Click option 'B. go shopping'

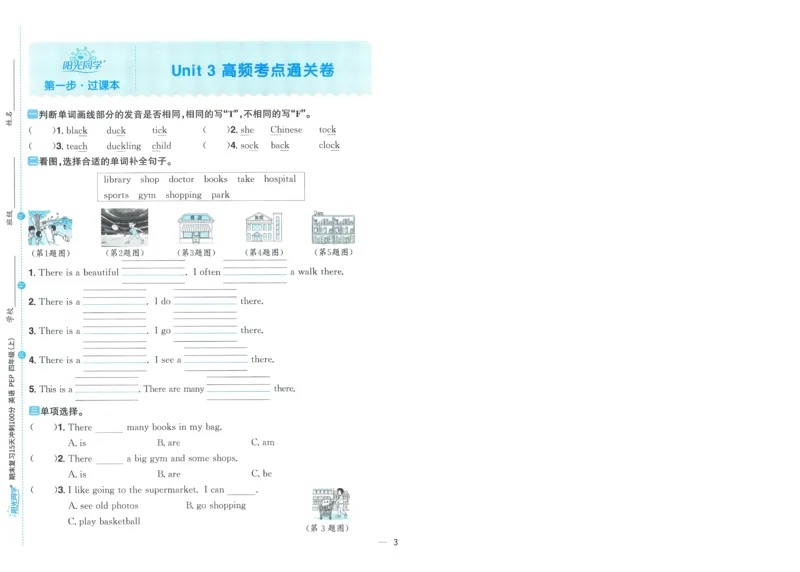coord(216,505)
